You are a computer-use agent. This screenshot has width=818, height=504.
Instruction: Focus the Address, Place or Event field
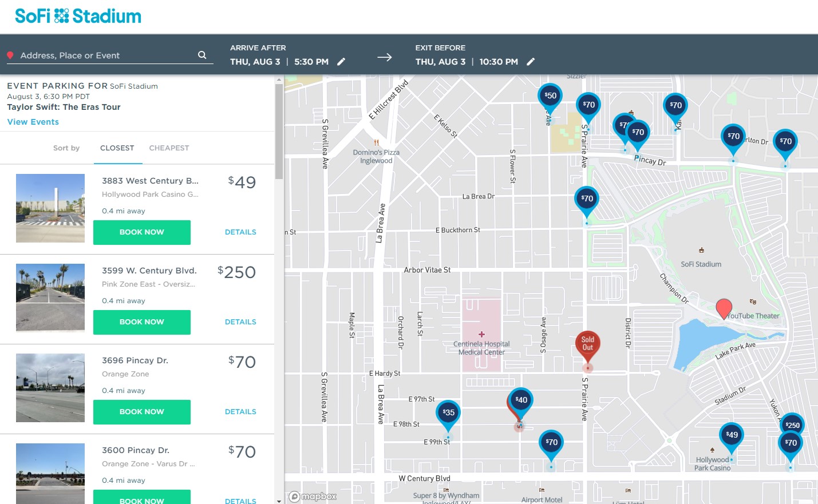coord(106,55)
